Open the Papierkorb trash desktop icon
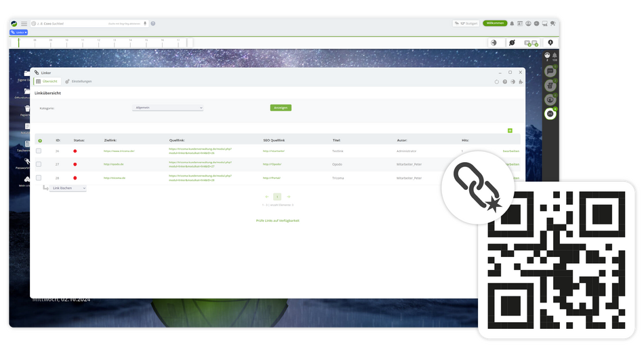This screenshot has height=352, width=644. 26,110
